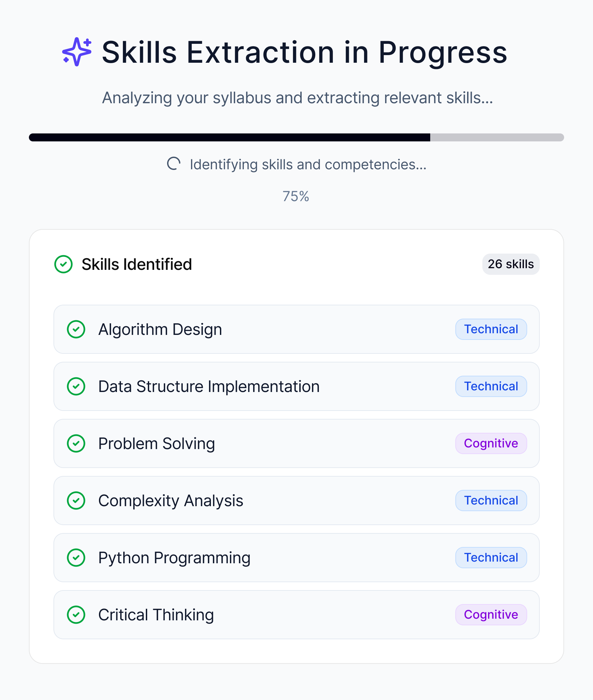The width and height of the screenshot is (593, 700).
Task: Click the green checkmark beside Skills Identified
Action: pyautogui.click(x=63, y=265)
